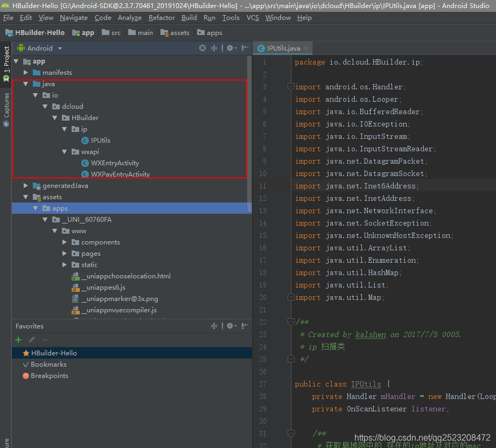Fold the comment block at line 31
Screen dimensions: 496x448
click(291, 433)
